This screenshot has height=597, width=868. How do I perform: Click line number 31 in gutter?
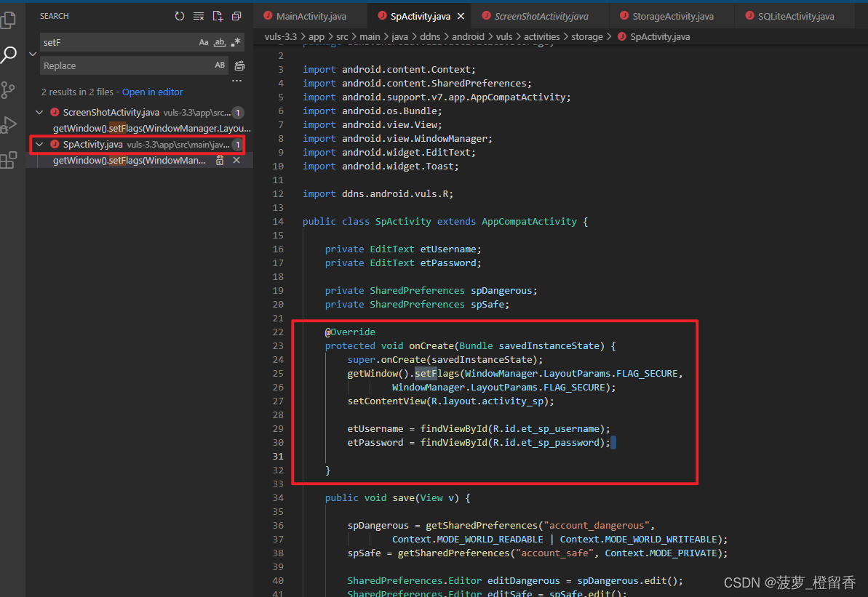pos(278,457)
